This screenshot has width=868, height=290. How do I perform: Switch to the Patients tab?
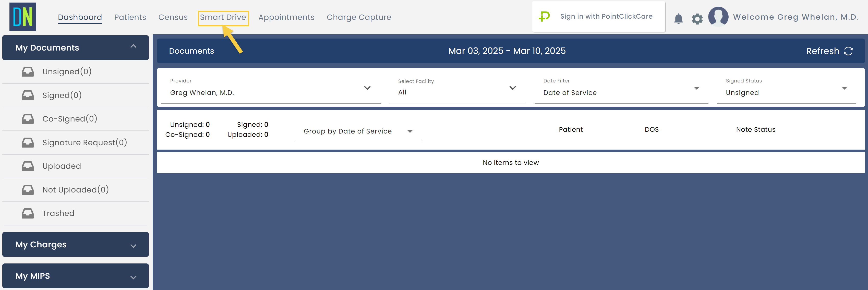(x=130, y=17)
